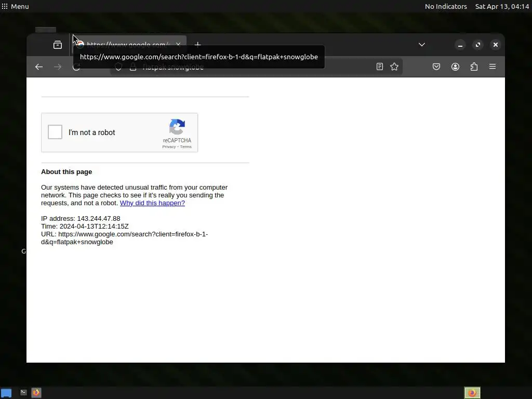Screen dimensions: 532x399
Task: Select the google.com browser tab
Action: (129, 45)
